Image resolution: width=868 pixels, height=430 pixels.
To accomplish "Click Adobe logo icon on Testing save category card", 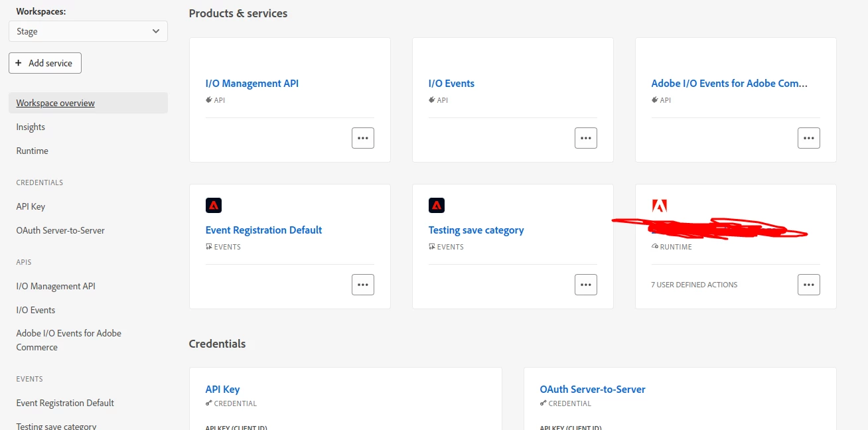I will pyautogui.click(x=437, y=206).
